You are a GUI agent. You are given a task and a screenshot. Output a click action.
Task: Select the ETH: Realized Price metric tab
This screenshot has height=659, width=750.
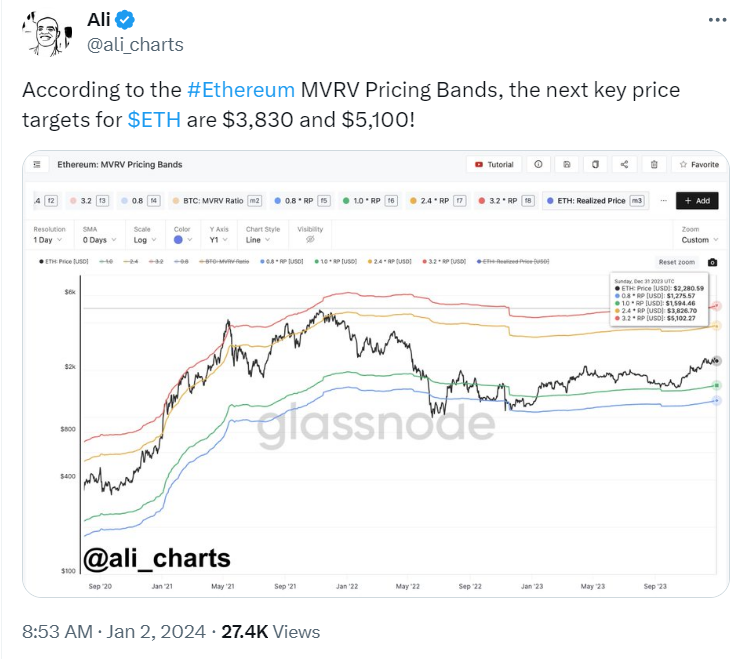[x=596, y=201]
